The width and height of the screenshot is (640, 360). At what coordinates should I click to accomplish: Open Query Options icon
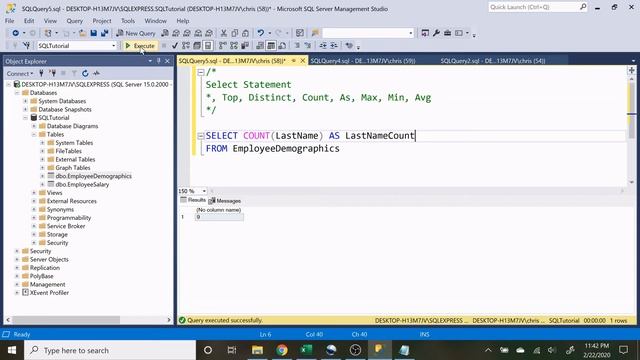pos(197,46)
